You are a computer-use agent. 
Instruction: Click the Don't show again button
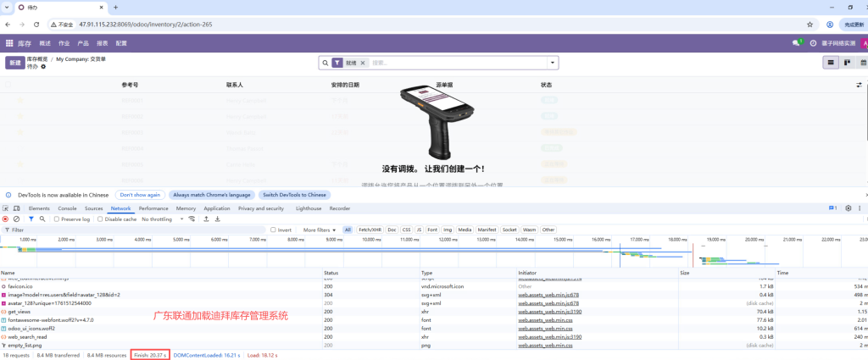pyautogui.click(x=139, y=194)
